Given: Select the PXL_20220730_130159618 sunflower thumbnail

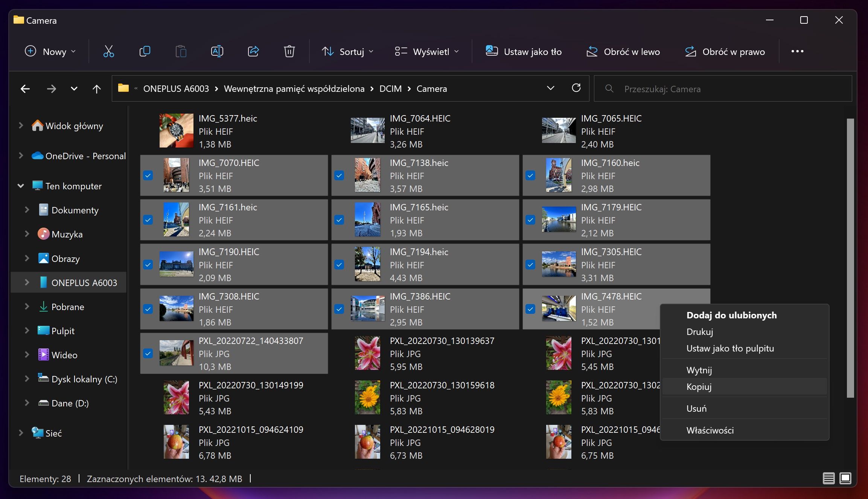Looking at the screenshot, I should [367, 397].
